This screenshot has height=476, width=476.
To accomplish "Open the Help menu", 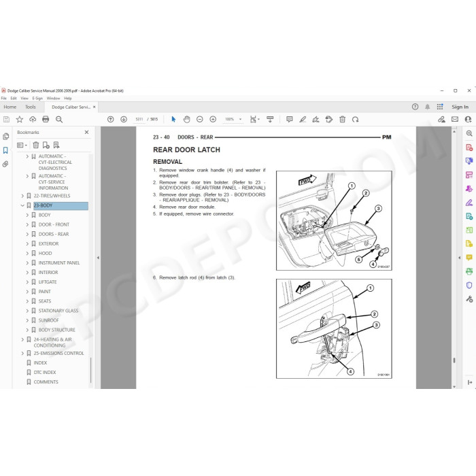I will coord(68,99).
